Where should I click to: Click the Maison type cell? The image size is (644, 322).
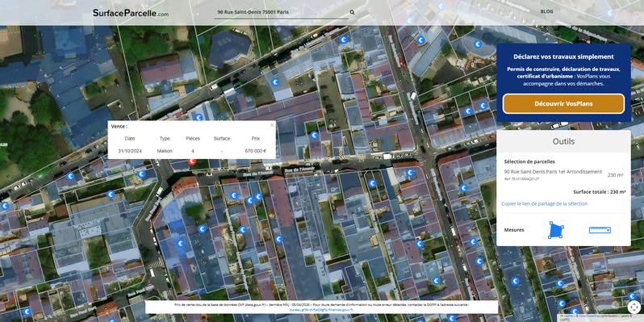[x=165, y=151]
